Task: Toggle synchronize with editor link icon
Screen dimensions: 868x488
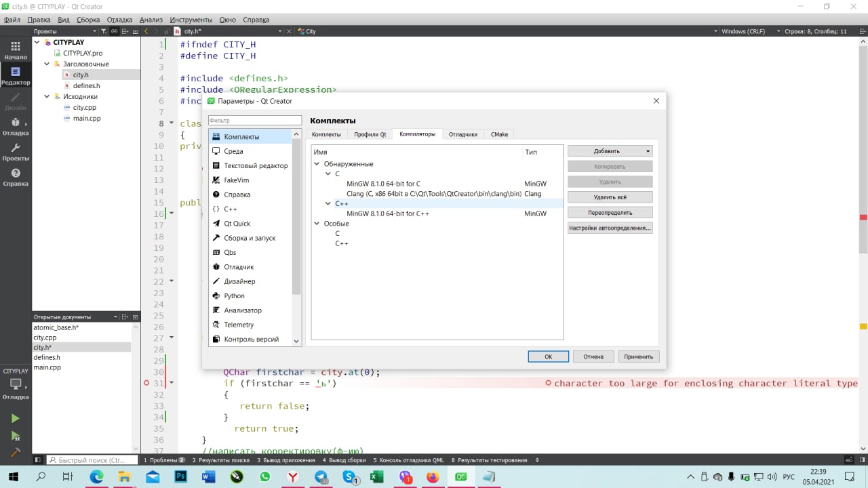Action: point(115,31)
